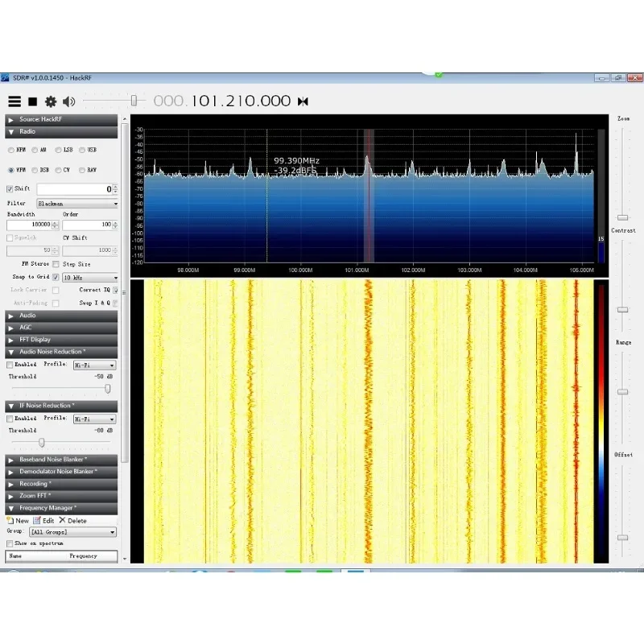This screenshot has height=644, width=644.
Task: Click the Name column header in frequency list
Action: 15,556
